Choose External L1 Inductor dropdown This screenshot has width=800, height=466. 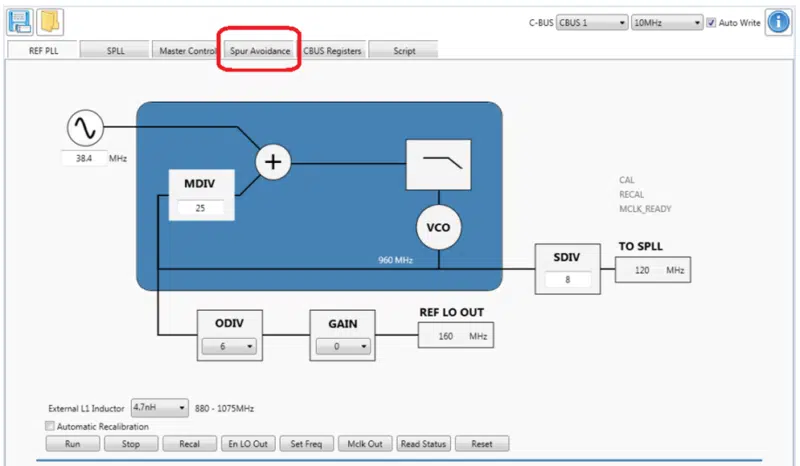tap(159, 408)
